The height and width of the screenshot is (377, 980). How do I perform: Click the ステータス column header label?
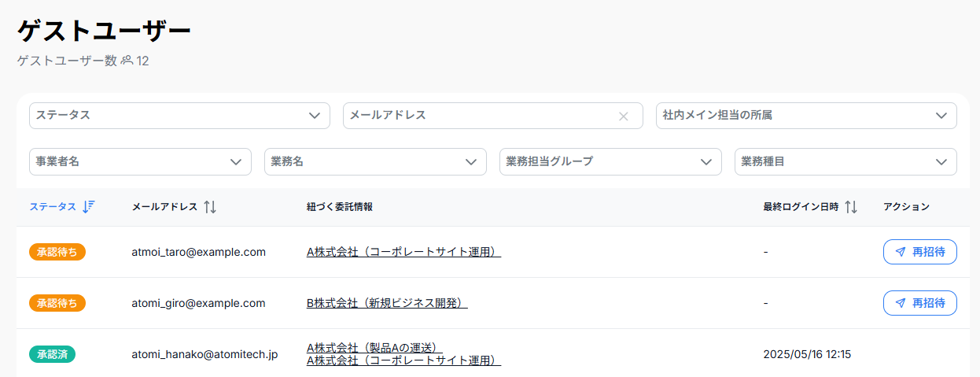pos(53,207)
